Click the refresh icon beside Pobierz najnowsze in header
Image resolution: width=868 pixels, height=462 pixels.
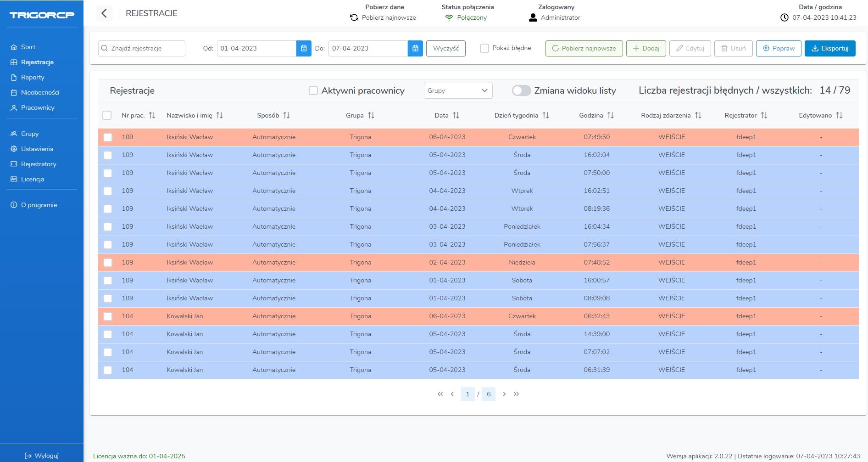coord(354,17)
